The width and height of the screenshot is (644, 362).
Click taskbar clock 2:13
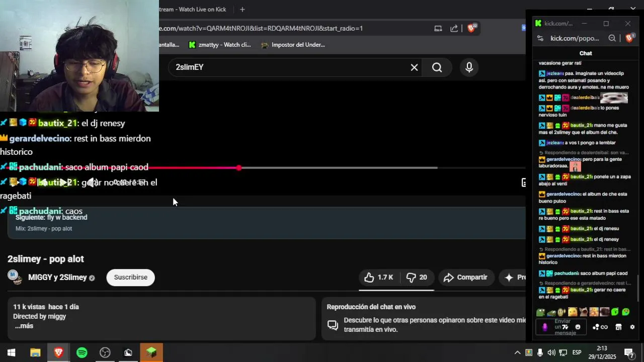pos(602,348)
